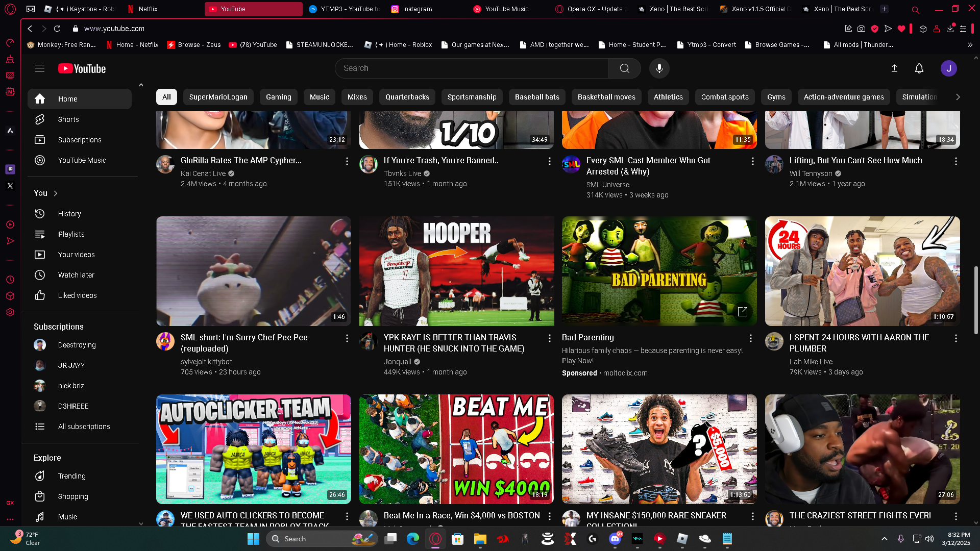Go to the YouTube logo home
The height and width of the screenshot is (551, 980).
coord(82,68)
